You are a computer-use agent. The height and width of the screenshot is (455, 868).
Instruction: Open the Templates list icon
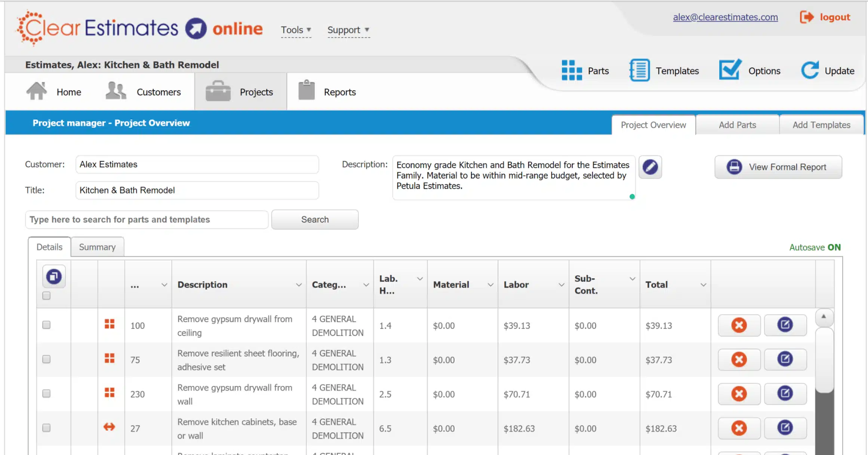[639, 70]
